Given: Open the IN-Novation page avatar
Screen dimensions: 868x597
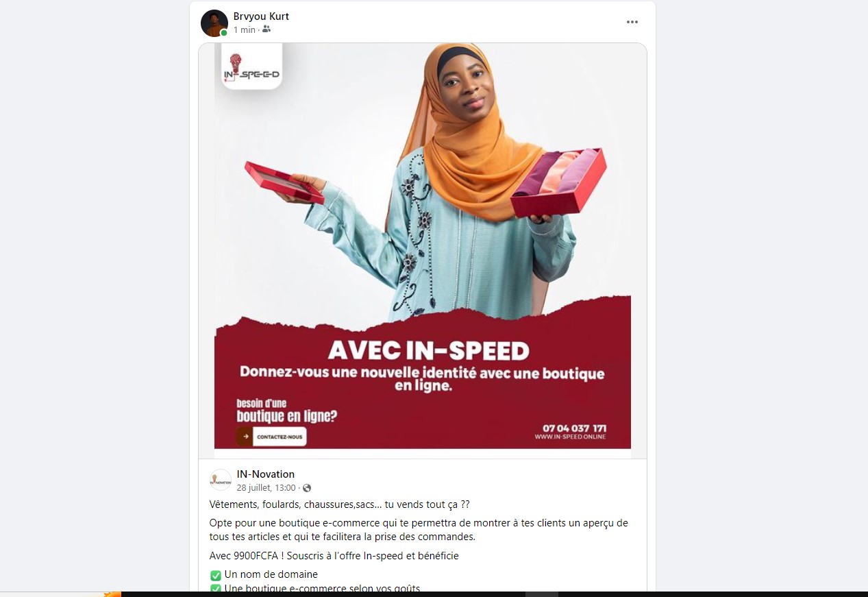Looking at the screenshot, I should coord(221,480).
